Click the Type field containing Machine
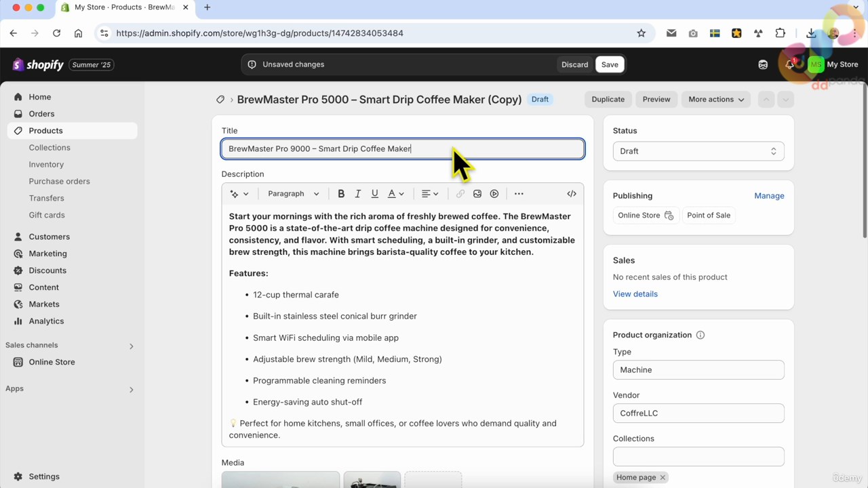The width and height of the screenshot is (868, 488). [698, 370]
